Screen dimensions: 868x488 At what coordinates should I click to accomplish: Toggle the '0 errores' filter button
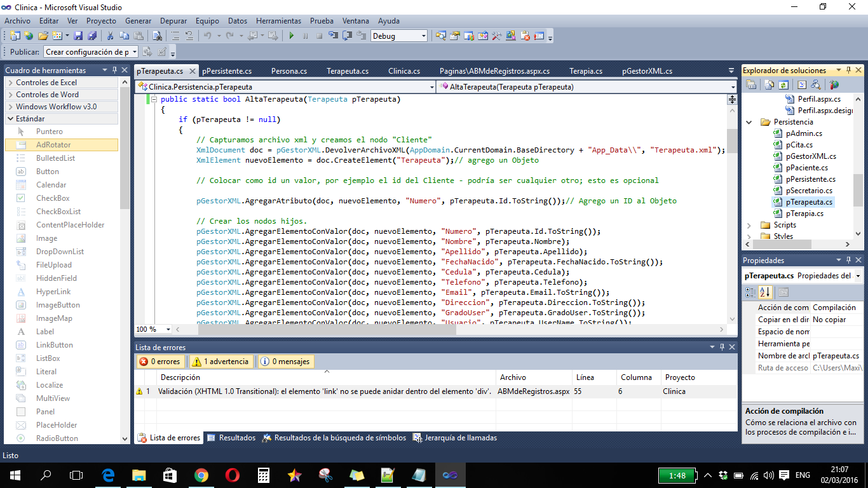click(x=161, y=362)
